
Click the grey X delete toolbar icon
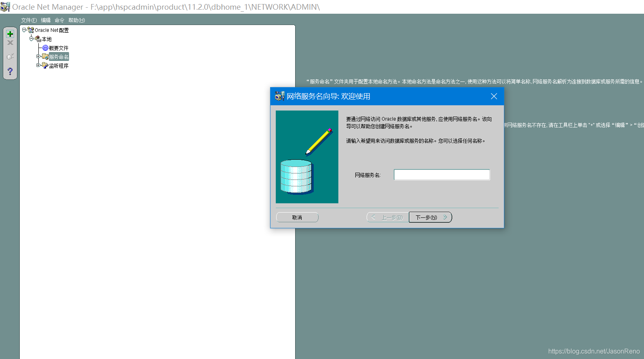coord(10,43)
